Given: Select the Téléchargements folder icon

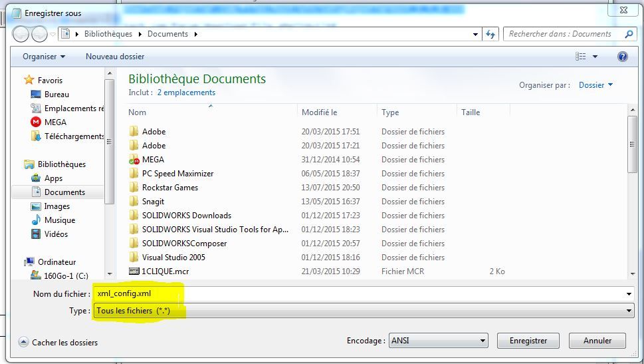Looking at the screenshot, I should [36, 136].
